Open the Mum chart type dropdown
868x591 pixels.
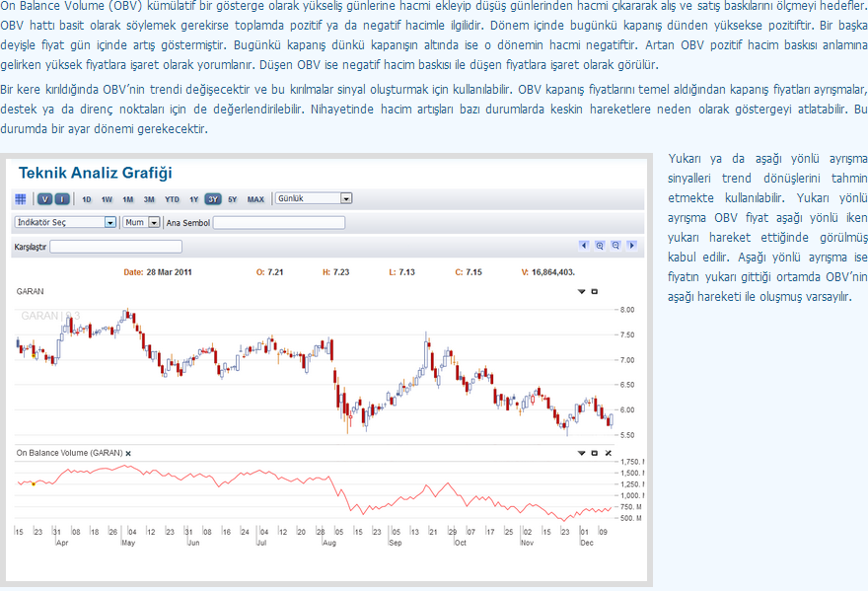point(141,222)
